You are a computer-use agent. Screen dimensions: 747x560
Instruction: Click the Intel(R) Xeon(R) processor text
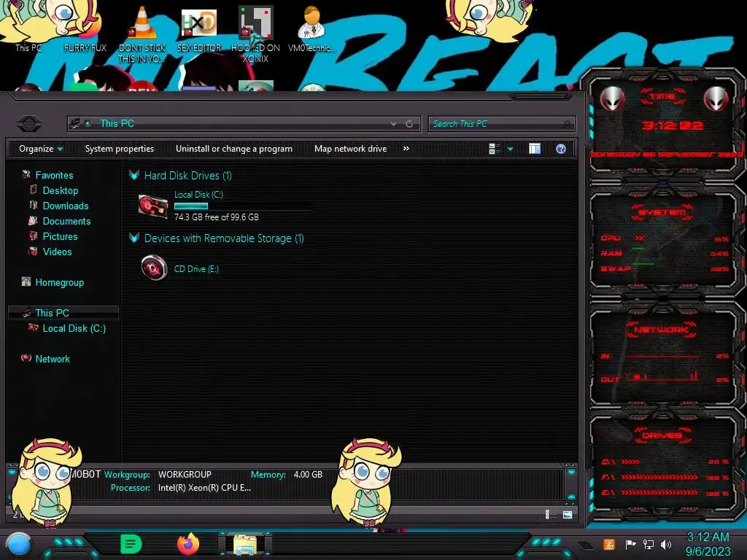[x=204, y=488]
